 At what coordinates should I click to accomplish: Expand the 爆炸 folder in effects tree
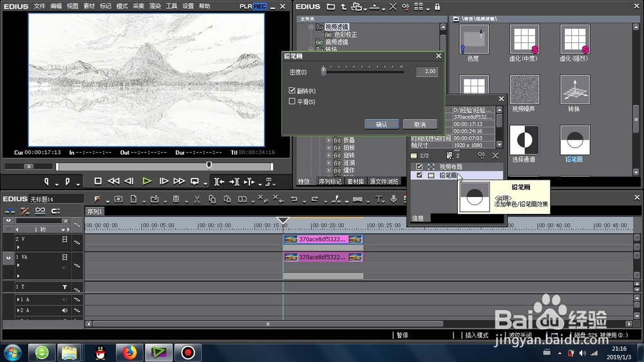click(328, 170)
